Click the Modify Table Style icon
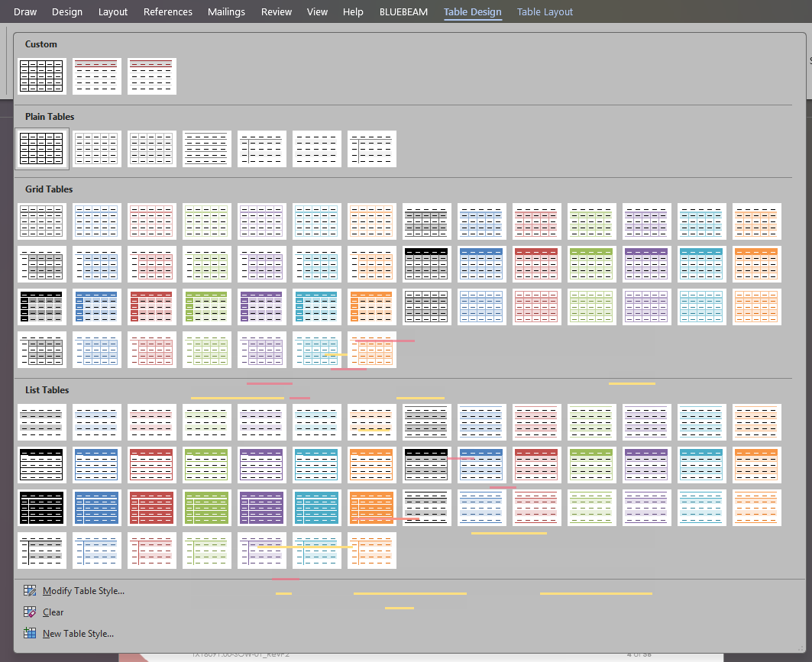This screenshot has width=812, height=662. click(29, 589)
